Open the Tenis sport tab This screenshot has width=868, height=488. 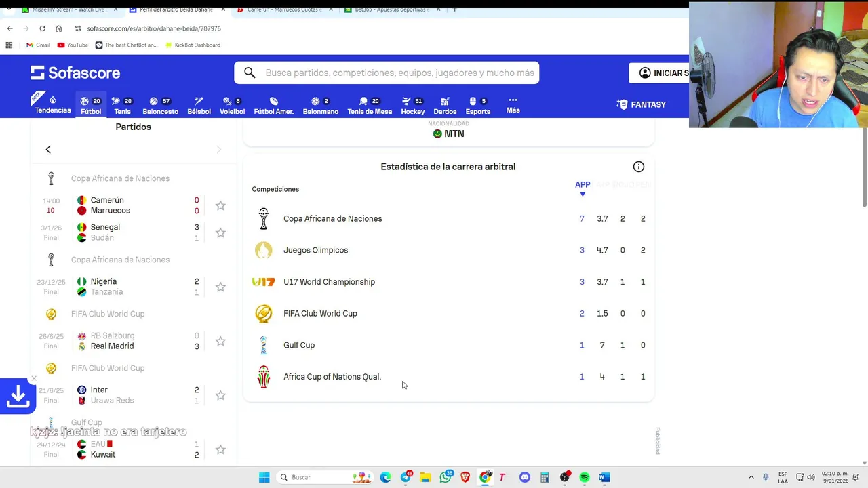(122, 105)
